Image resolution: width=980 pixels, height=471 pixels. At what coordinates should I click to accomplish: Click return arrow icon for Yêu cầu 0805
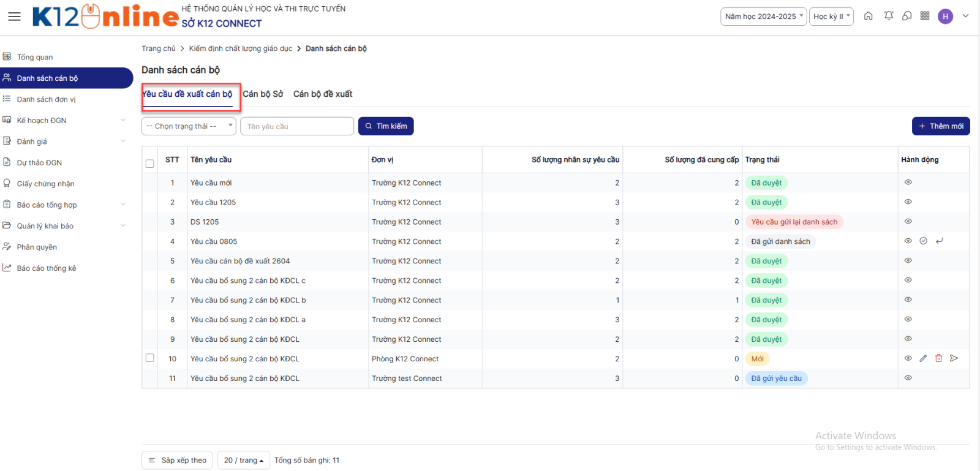(x=939, y=241)
